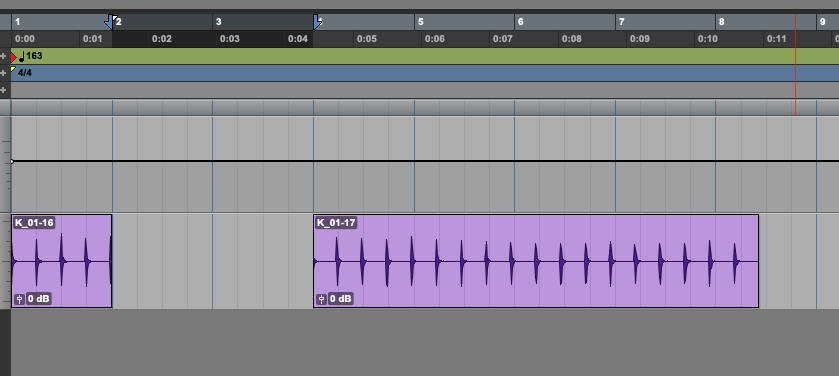Click the K_01-16 audio clip
Viewport: 839px width, 376px height.
coord(62,261)
